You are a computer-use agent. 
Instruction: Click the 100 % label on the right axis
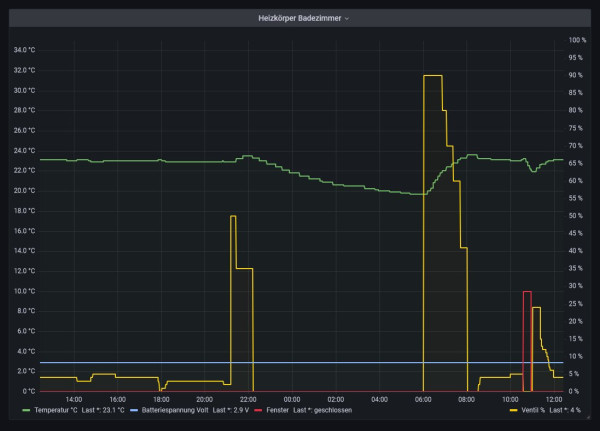pyautogui.click(x=577, y=40)
